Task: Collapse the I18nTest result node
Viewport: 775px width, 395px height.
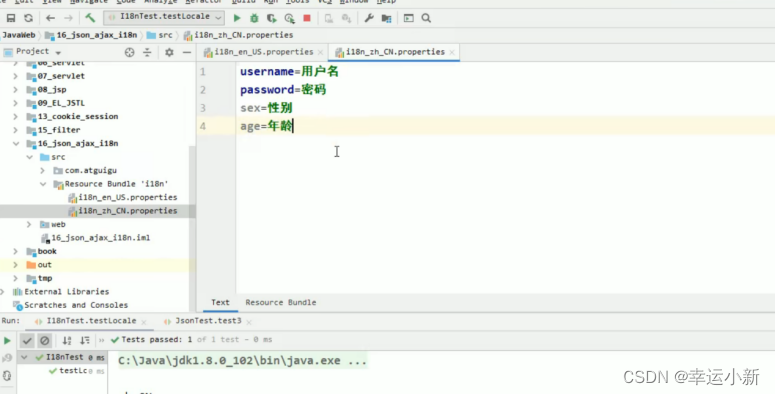Action: point(24,357)
